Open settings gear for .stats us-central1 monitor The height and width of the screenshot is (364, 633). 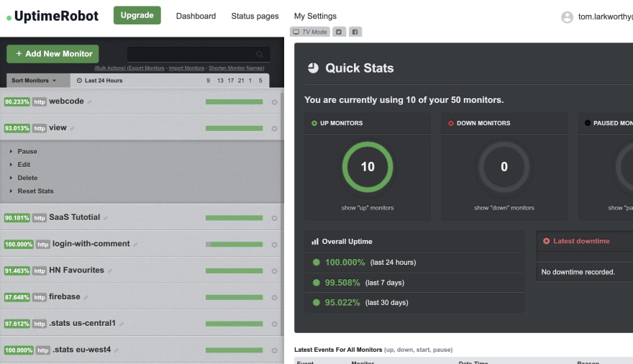275,324
